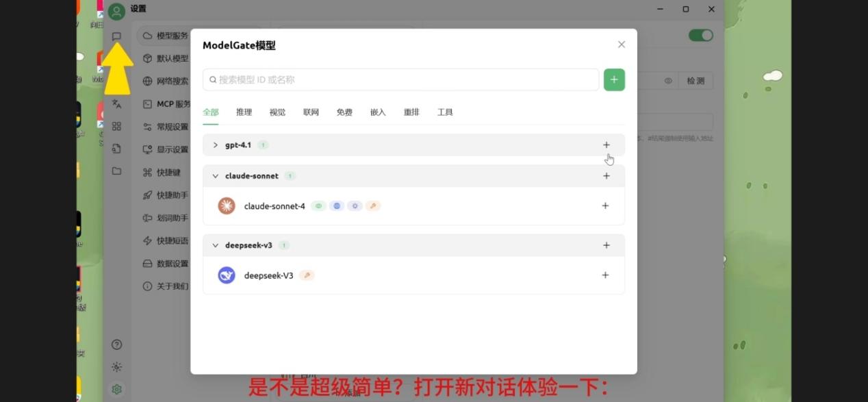Image resolution: width=868 pixels, height=402 pixels.
Task: Click the deepseek-V3 whale logo
Action: pos(227,275)
